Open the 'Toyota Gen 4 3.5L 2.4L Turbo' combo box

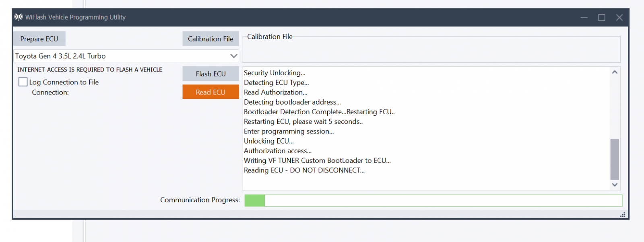(126, 56)
